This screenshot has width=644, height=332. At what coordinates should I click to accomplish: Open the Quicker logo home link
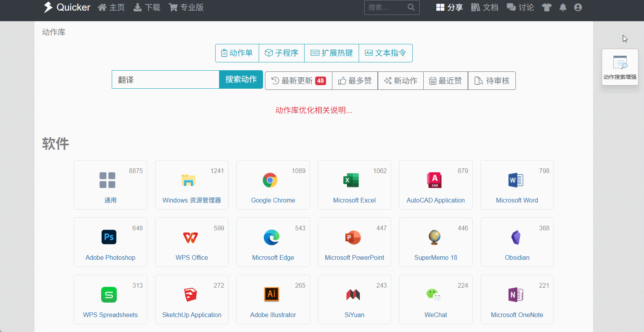tap(67, 7)
